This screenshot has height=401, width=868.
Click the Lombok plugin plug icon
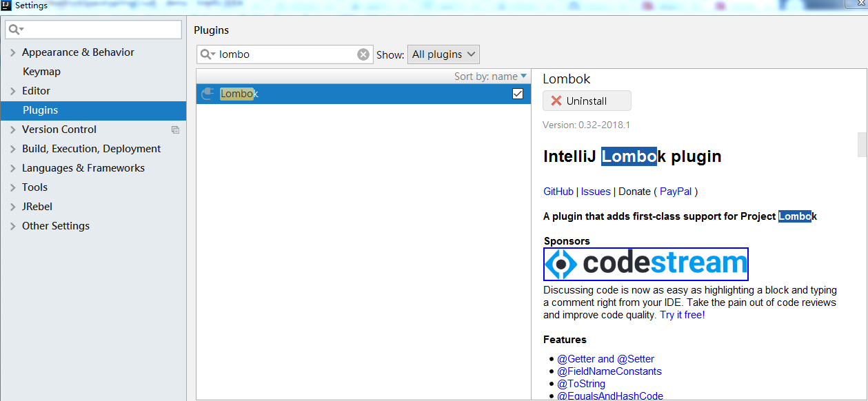click(x=207, y=94)
